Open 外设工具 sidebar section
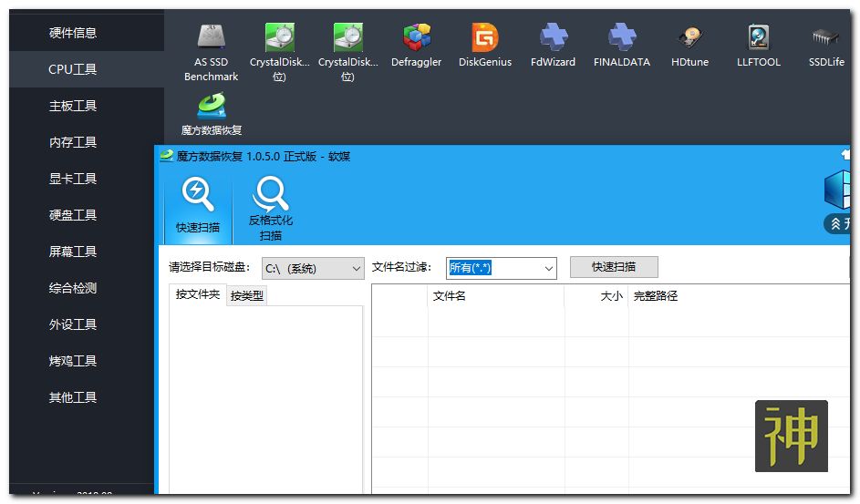The height and width of the screenshot is (504, 860). 73,324
